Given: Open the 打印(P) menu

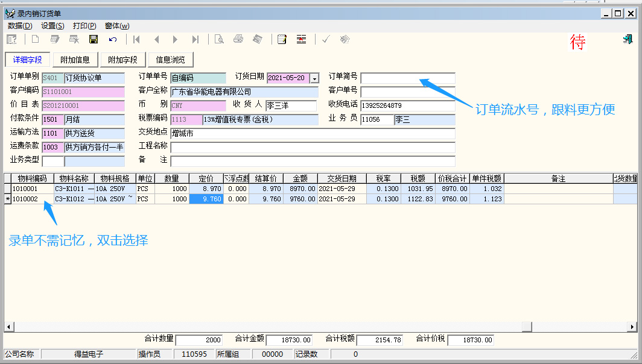Looking at the screenshot, I should click(84, 26).
